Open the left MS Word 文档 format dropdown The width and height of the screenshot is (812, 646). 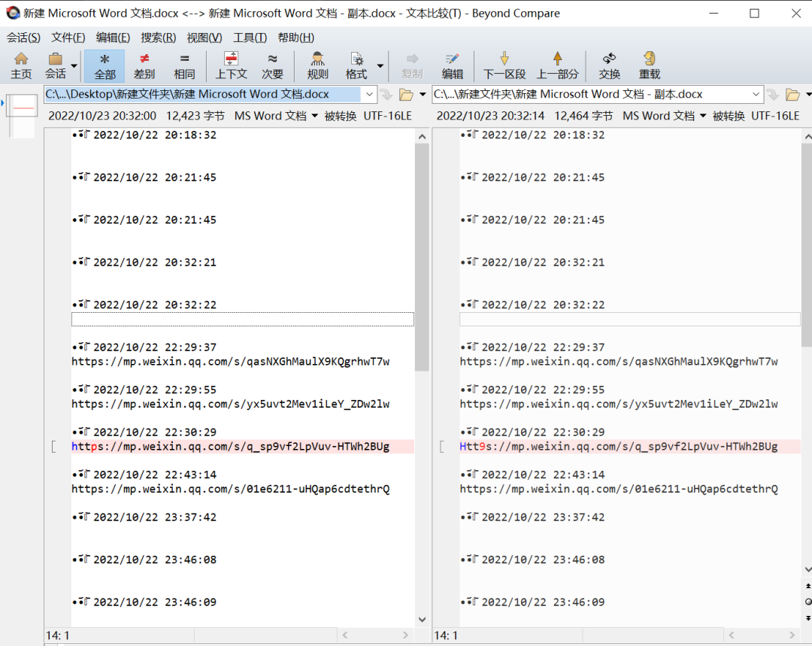[x=276, y=116]
